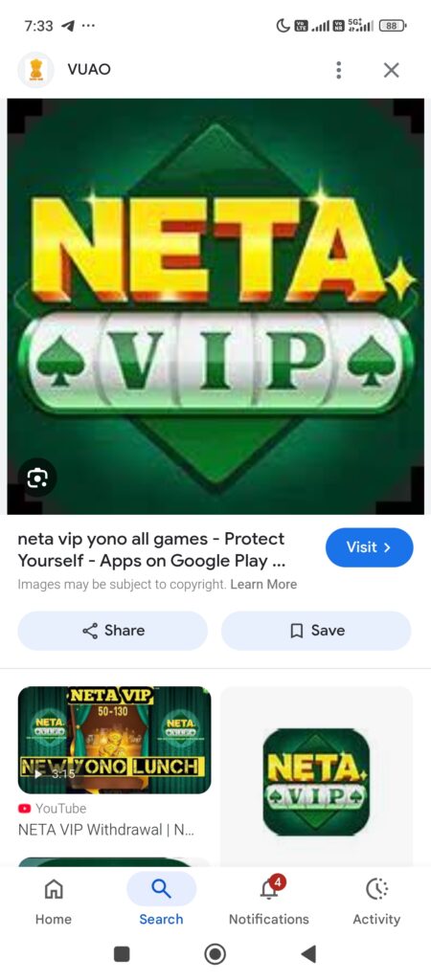Open the NETA VIP Withdrawal video title

[x=106, y=831]
